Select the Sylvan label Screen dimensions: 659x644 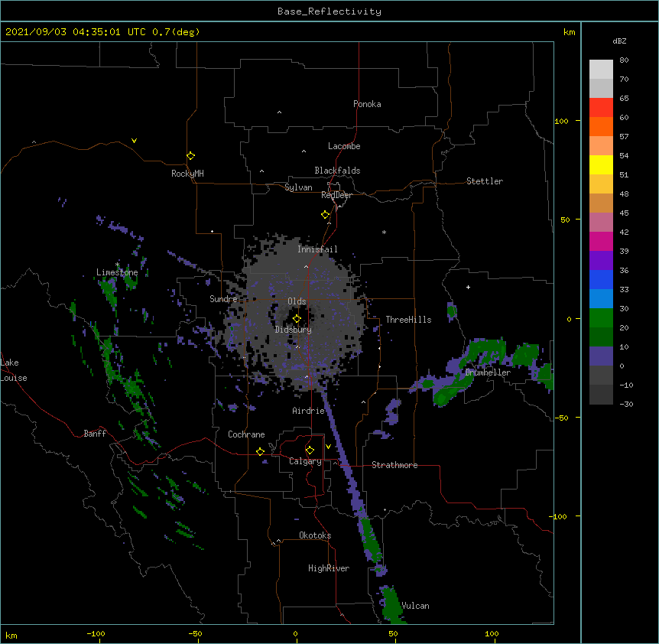tap(298, 187)
